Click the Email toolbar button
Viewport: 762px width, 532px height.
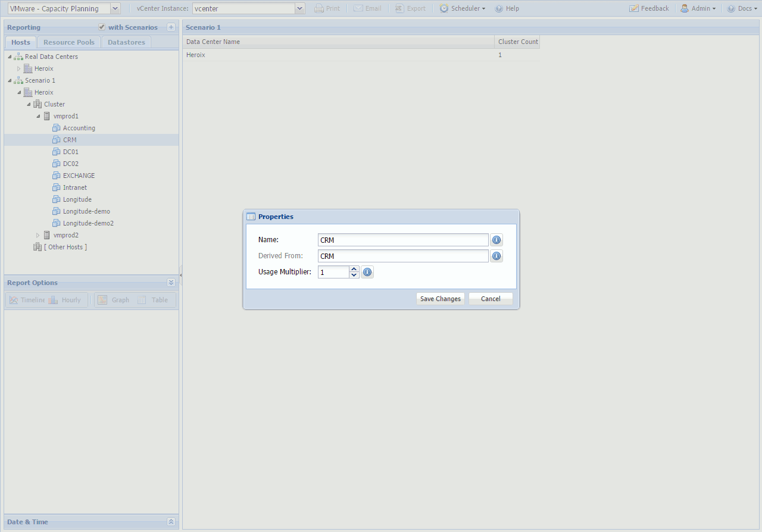tap(367, 8)
